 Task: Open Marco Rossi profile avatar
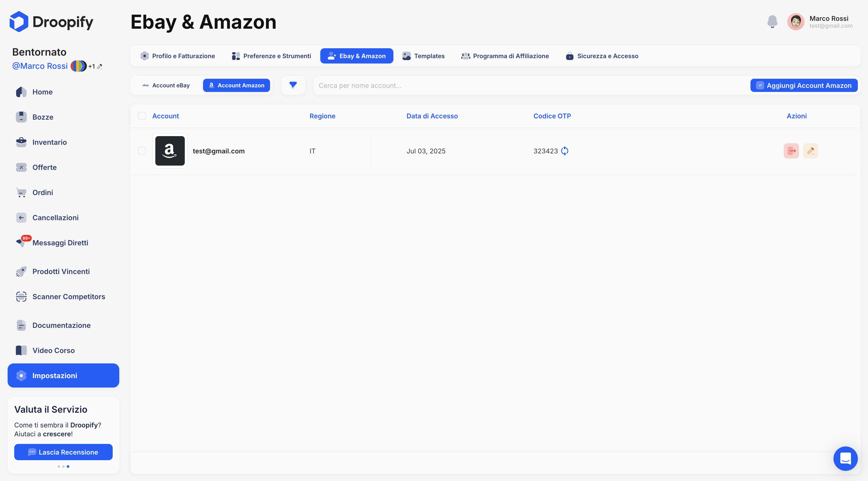796,22
